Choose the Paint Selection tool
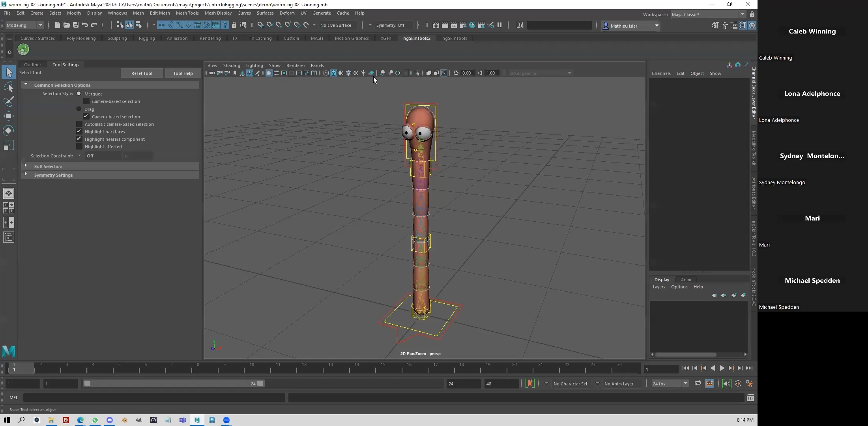The height and width of the screenshot is (426, 868). [9, 101]
